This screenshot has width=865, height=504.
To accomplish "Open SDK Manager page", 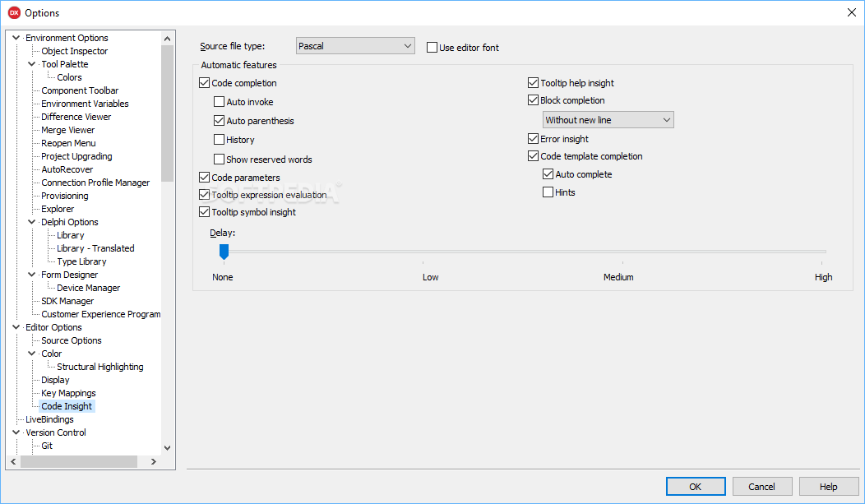I will [67, 301].
